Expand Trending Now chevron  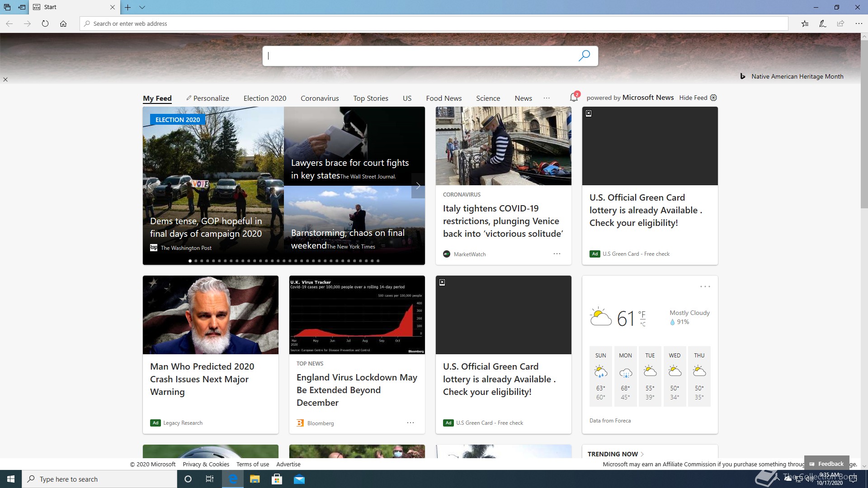[642, 454]
